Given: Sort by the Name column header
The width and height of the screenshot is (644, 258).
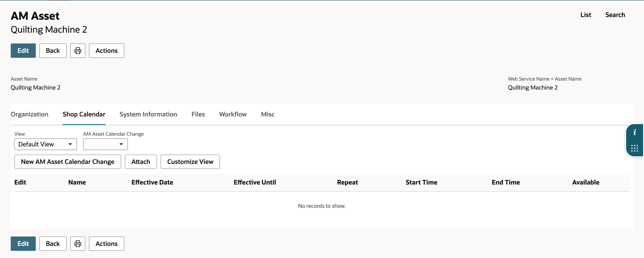Looking at the screenshot, I should click(x=77, y=182).
